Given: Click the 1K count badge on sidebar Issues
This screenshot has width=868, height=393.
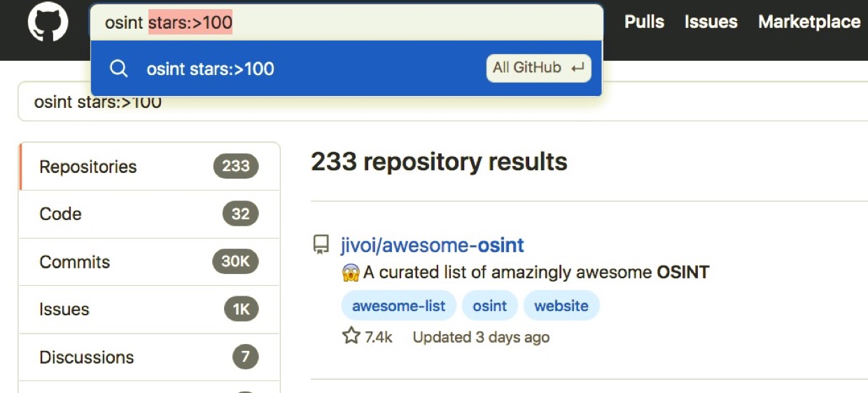Looking at the screenshot, I should pos(241,309).
